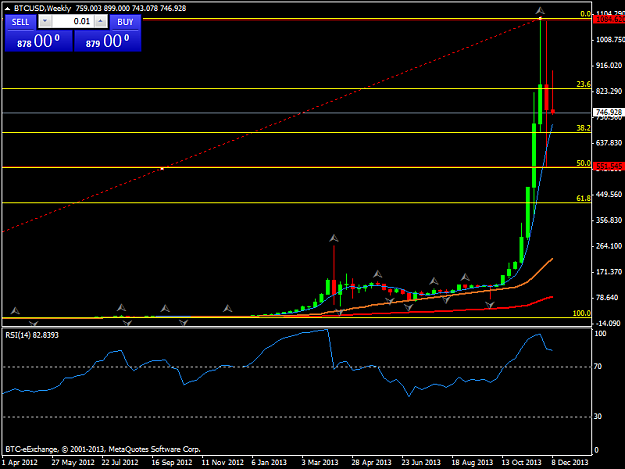Click the SELL button

pos(20,22)
